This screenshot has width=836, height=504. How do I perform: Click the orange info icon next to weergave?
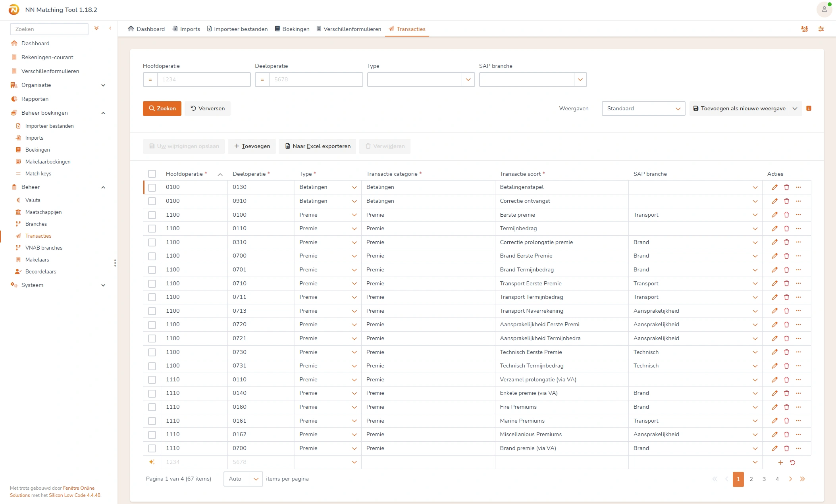[809, 108]
